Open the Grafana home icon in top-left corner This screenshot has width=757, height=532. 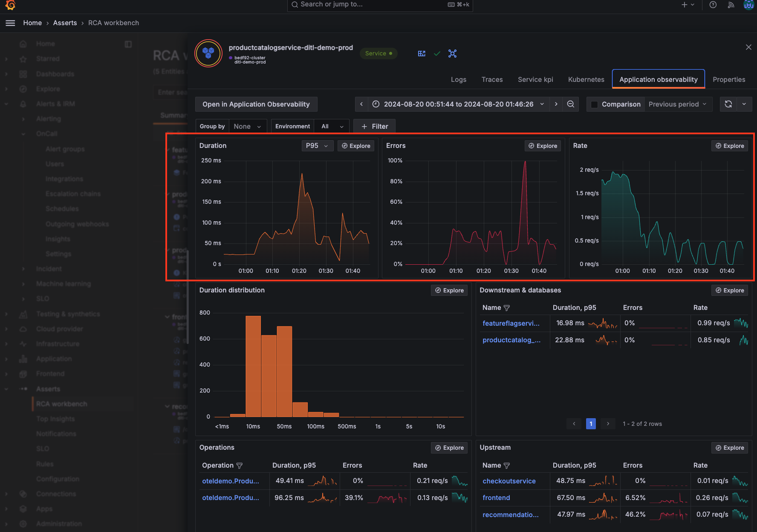point(9,6)
